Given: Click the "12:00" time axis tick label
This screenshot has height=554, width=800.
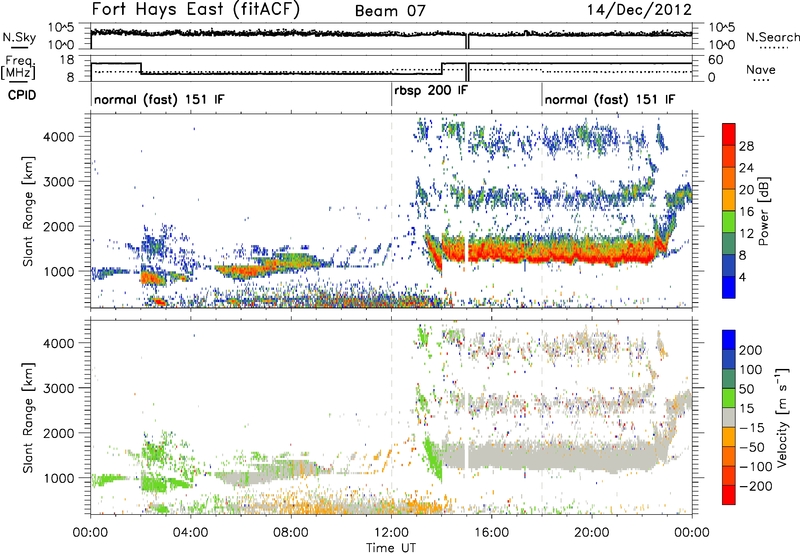Looking at the screenshot, I should [x=391, y=533].
